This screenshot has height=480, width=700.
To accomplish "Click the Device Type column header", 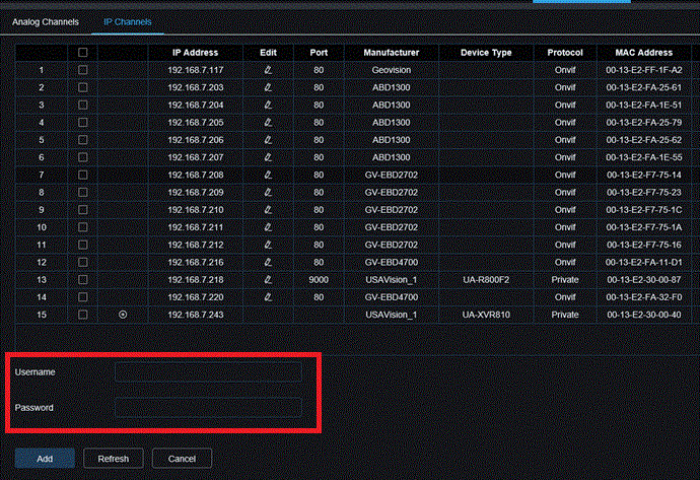I will click(x=486, y=52).
